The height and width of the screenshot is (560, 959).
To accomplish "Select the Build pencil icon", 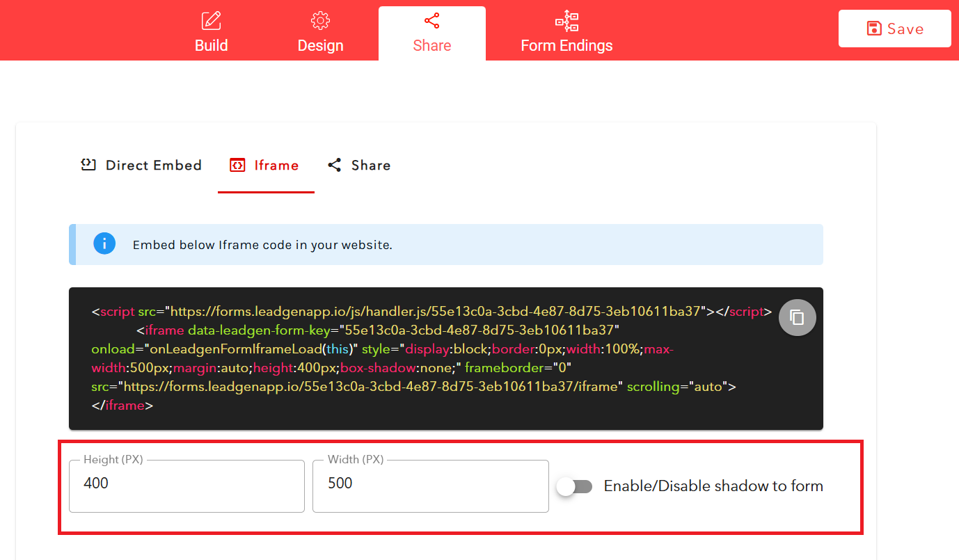I will click(x=211, y=20).
